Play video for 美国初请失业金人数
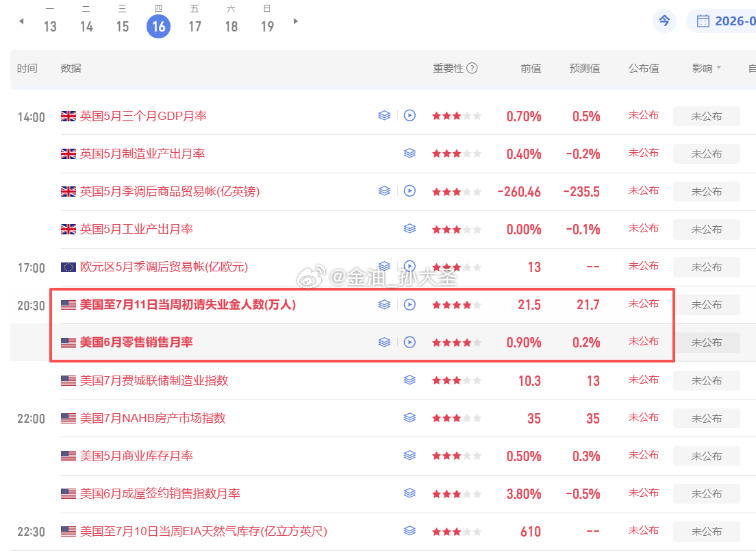 pyautogui.click(x=409, y=304)
